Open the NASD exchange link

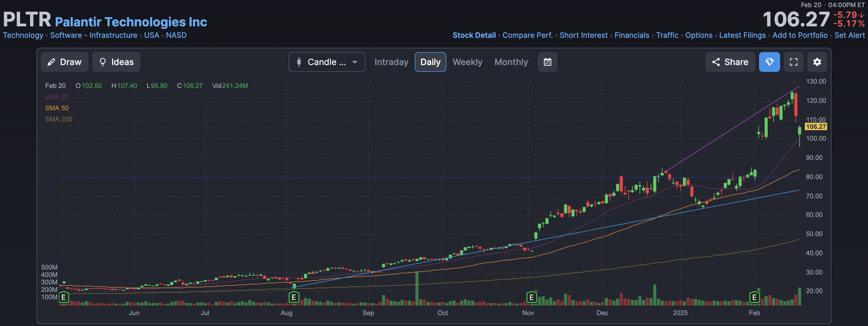[176, 35]
